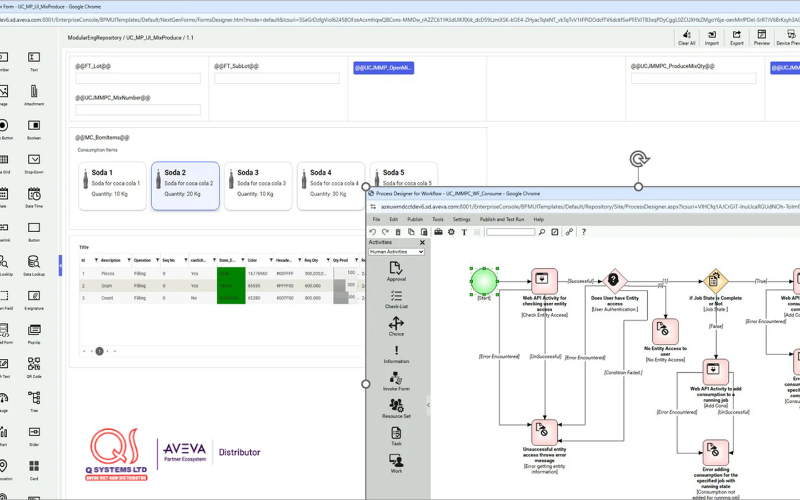Open the filter on the description column
The height and width of the screenshot is (500, 800).
[129, 260]
